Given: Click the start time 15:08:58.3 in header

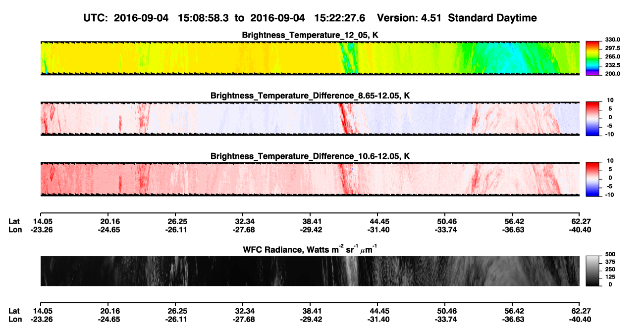Looking at the screenshot, I should (x=204, y=18).
